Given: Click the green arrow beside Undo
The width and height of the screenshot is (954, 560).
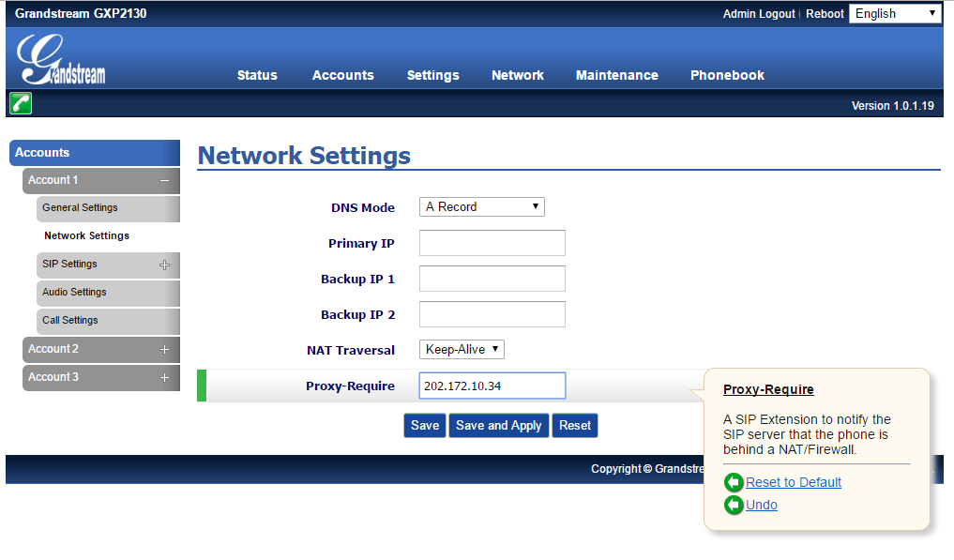Looking at the screenshot, I should 734,505.
